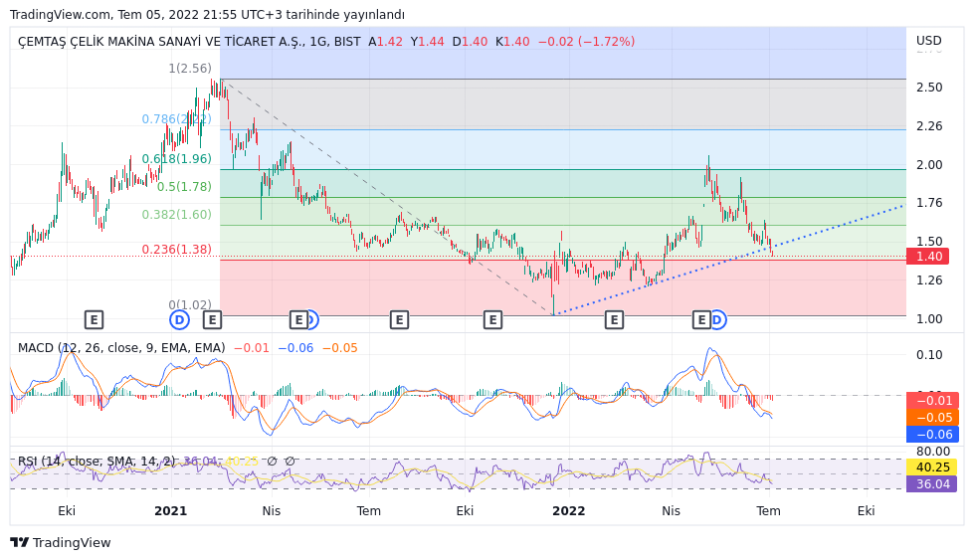The height and width of the screenshot is (560, 974).
Task: Click the −0.02 (−1.72%) change value
Action: pos(586,42)
